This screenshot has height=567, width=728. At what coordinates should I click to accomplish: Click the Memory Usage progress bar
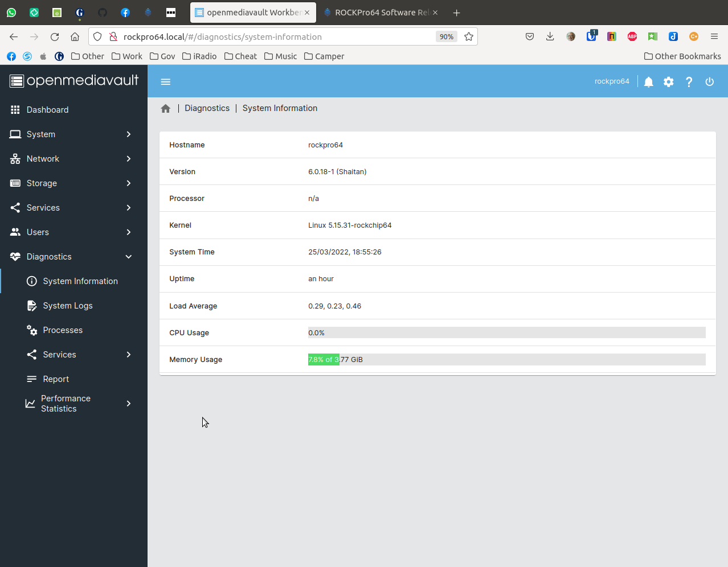click(506, 360)
